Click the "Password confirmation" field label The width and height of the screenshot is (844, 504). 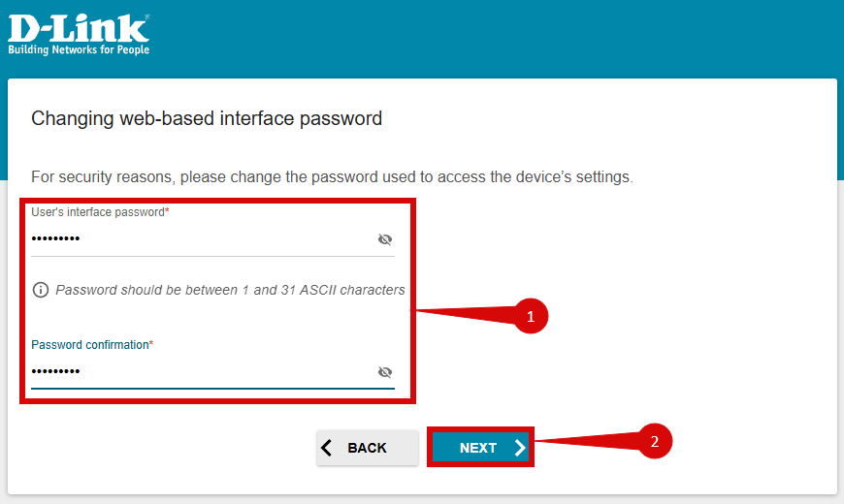(x=89, y=345)
